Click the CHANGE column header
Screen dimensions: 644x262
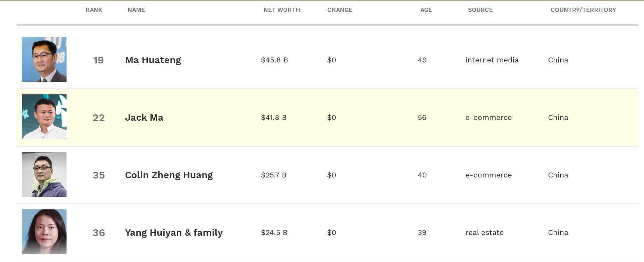pos(340,10)
